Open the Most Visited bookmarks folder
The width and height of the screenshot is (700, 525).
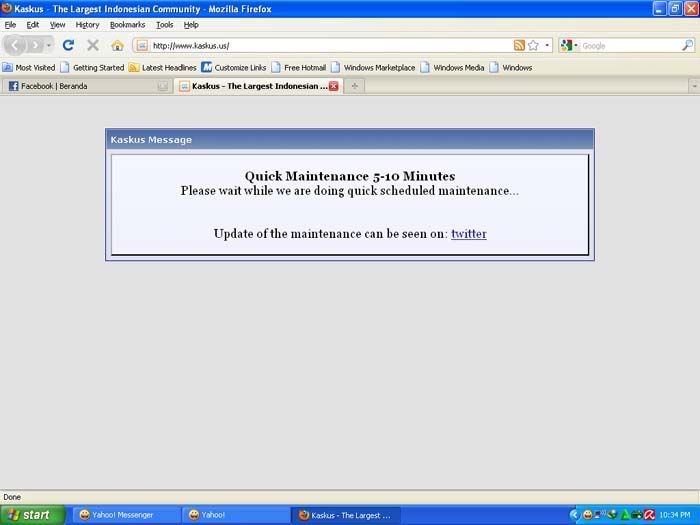(29, 67)
